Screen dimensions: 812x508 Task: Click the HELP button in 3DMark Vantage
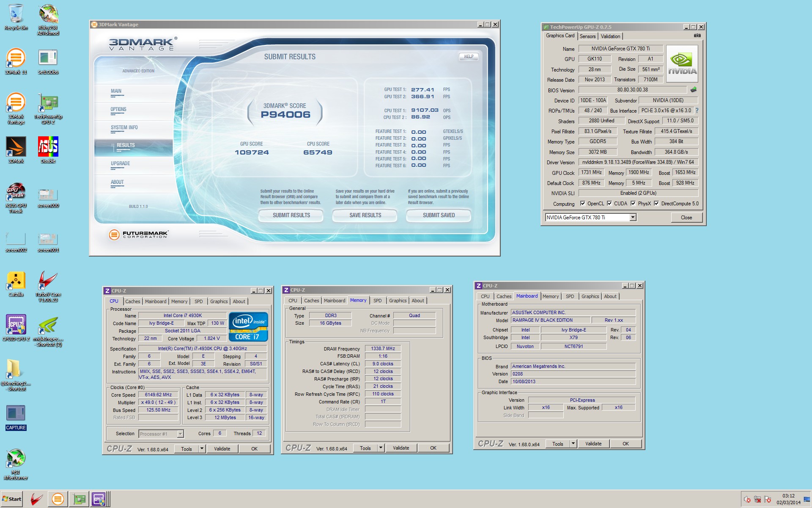tap(469, 56)
